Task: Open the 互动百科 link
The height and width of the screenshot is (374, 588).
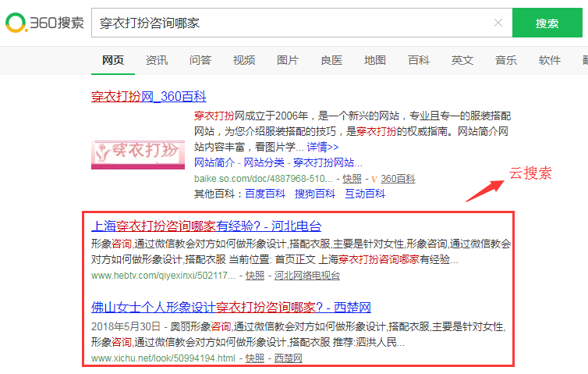Action: pyautogui.click(x=365, y=194)
